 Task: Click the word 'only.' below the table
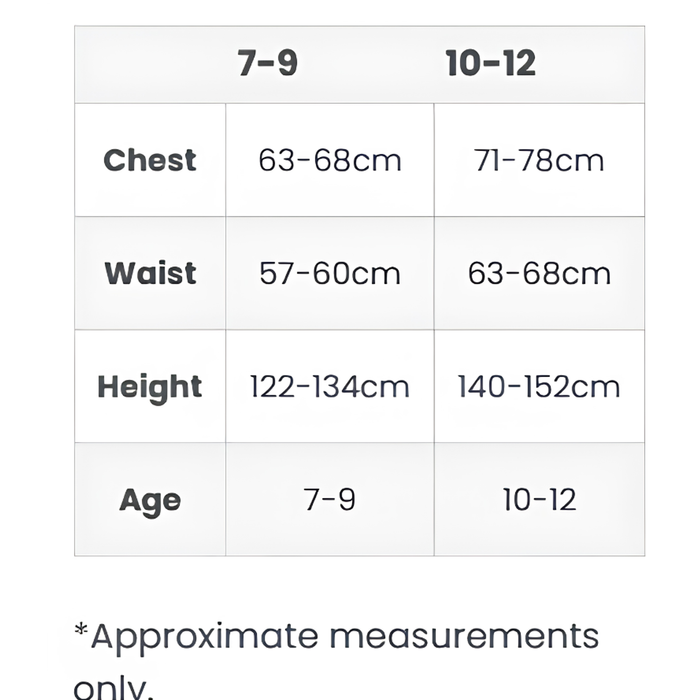(x=113, y=689)
